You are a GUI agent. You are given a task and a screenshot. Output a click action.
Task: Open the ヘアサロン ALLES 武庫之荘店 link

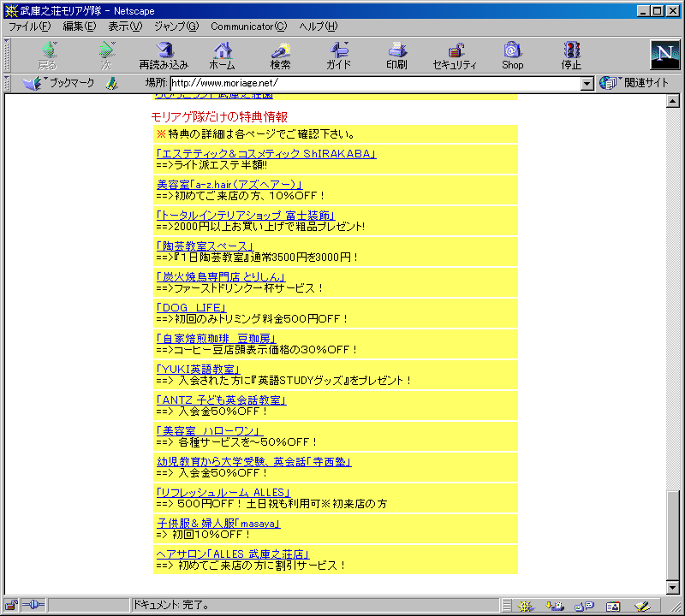tap(233, 554)
